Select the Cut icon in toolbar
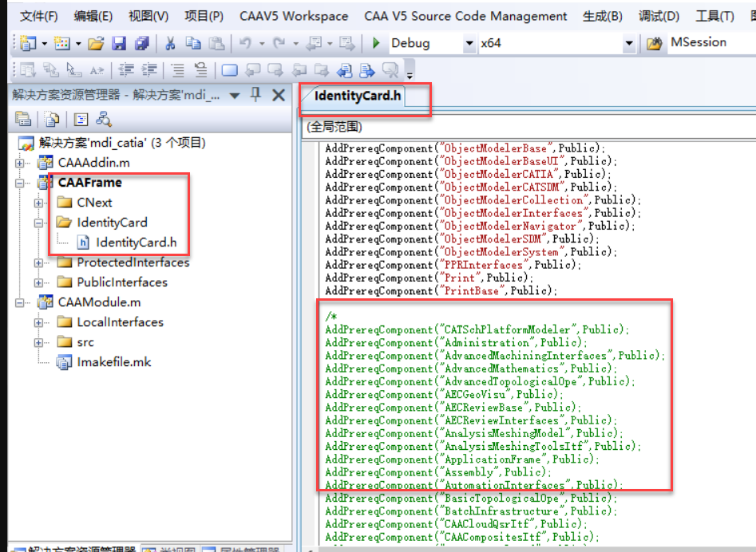Image resolution: width=756 pixels, height=552 pixels. click(x=169, y=44)
